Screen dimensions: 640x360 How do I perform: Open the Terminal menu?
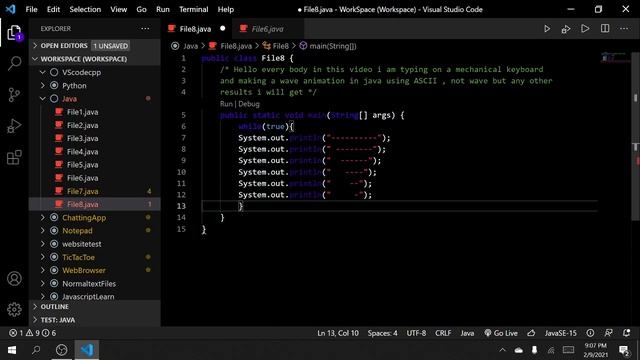click(x=193, y=9)
